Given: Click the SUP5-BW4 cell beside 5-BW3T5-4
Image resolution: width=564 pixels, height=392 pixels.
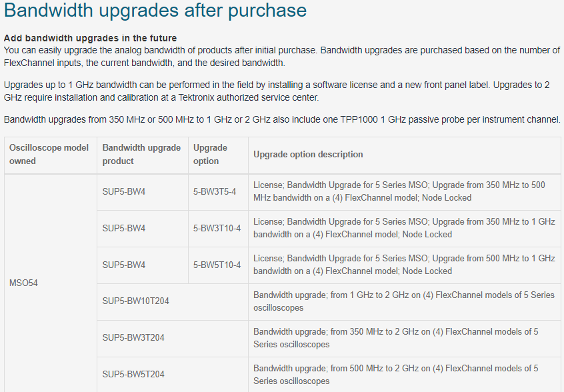Looking at the screenshot, I should point(143,192).
